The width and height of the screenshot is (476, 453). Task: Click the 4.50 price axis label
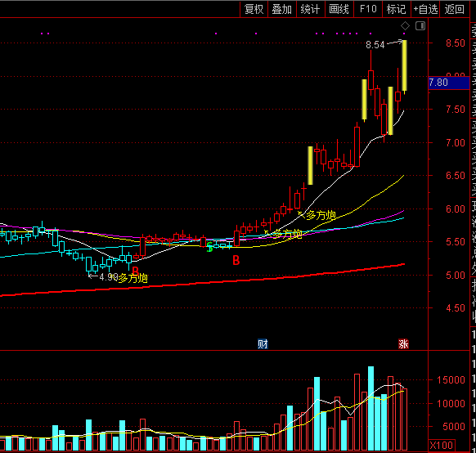point(456,308)
